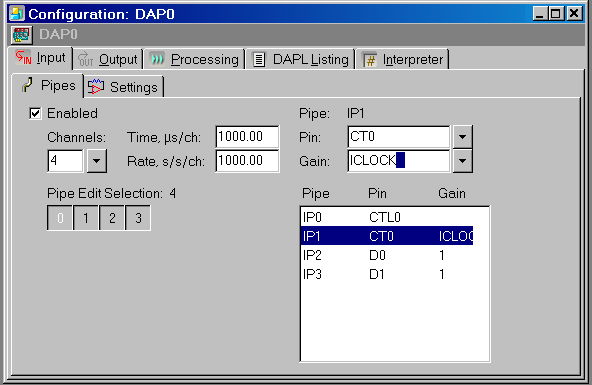Click the CTL0 pin cell
This screenshot has width=592, height=385.
[385, 217]
